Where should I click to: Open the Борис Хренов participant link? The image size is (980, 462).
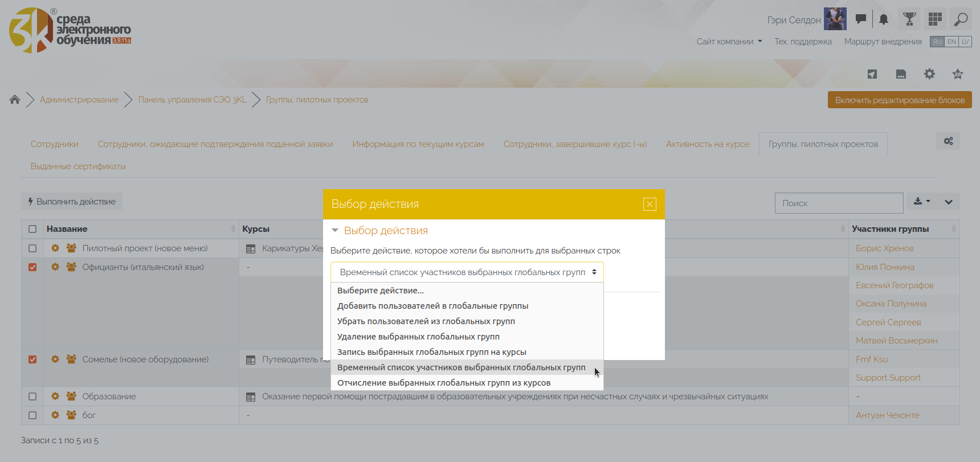pyautogui.click(x=884, y=248)
